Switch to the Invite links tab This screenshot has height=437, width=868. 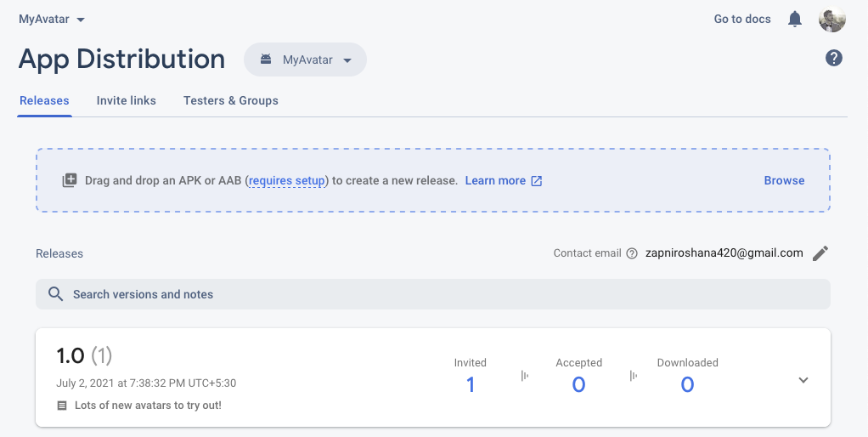(127, 100)
